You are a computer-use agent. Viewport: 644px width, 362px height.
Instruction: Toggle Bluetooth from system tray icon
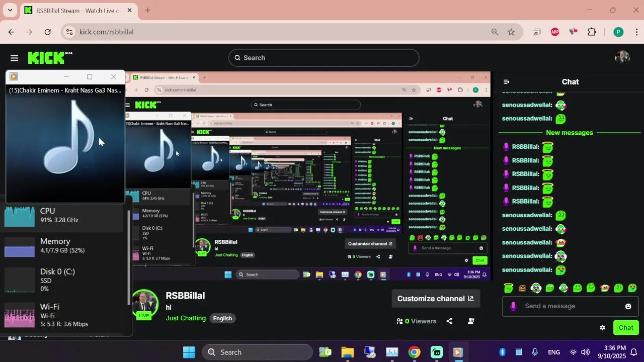(502, 352)
